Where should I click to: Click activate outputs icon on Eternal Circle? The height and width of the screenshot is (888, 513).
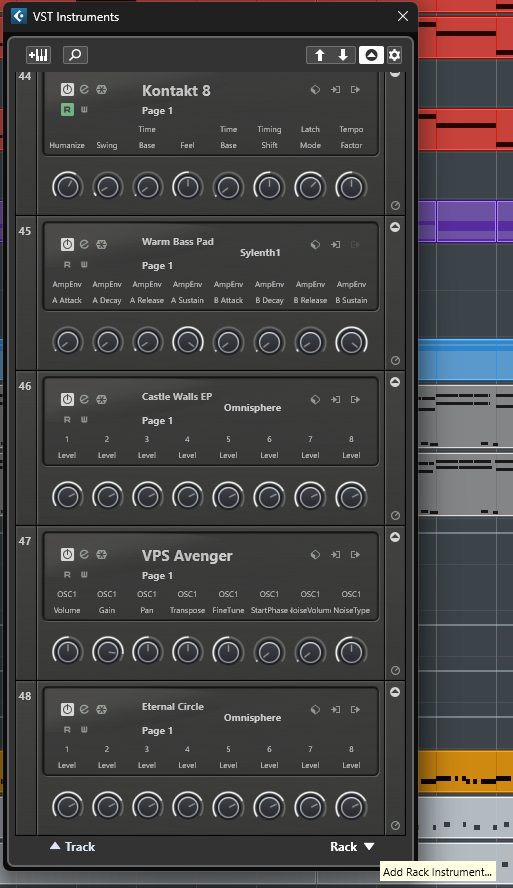355,709
